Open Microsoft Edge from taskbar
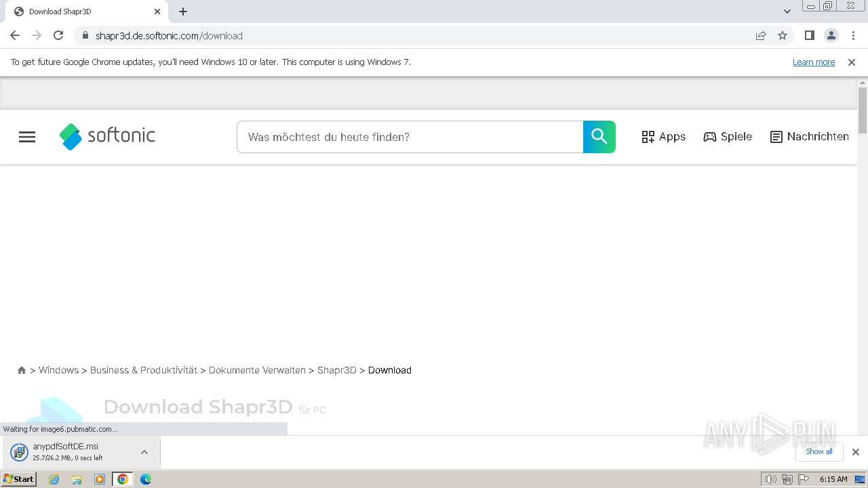The height and width of the screenshot is (488, 868). pyautogui.click(x=146, y=479)
